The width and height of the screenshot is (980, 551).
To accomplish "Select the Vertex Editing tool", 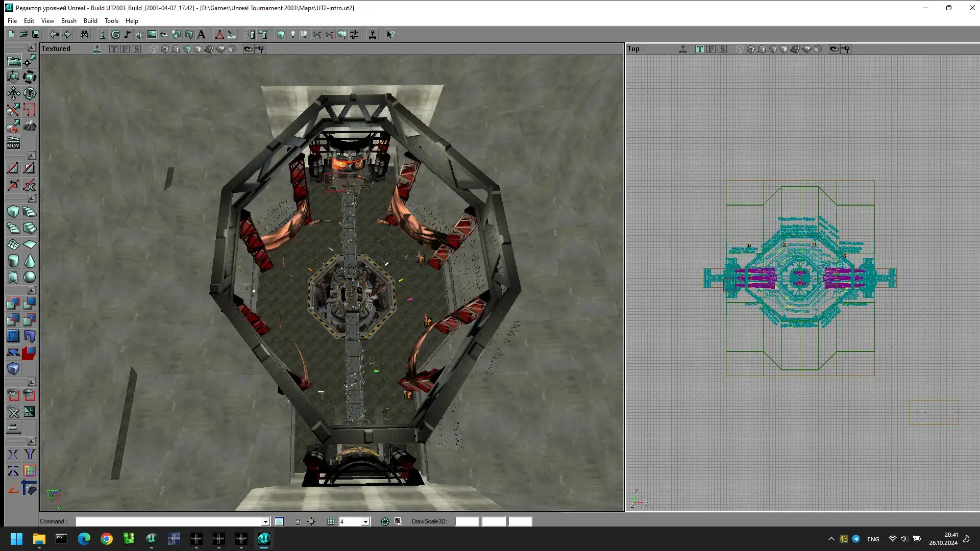I will click(30, 61).
